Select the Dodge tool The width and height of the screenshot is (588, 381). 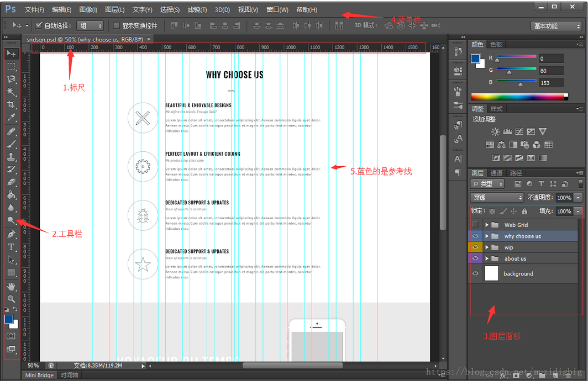coord(11,220)
